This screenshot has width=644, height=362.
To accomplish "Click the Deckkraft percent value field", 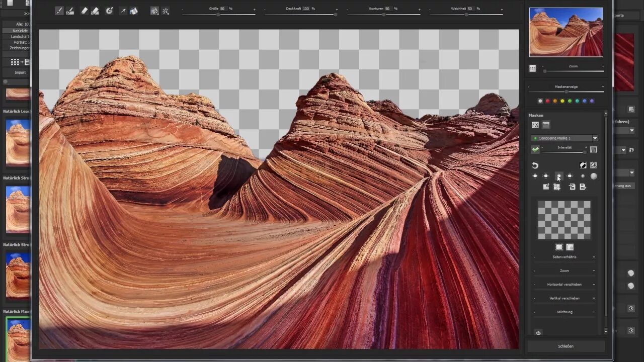I will click(x=306, y=9).
